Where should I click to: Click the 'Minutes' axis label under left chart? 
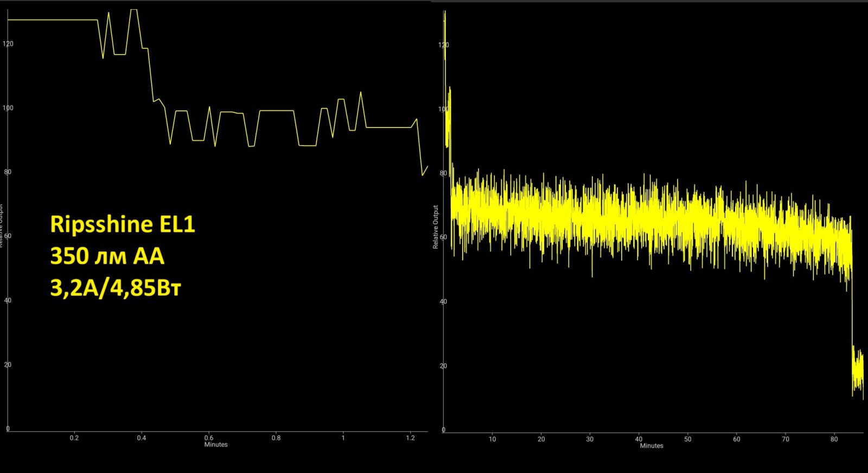(216, 445)
